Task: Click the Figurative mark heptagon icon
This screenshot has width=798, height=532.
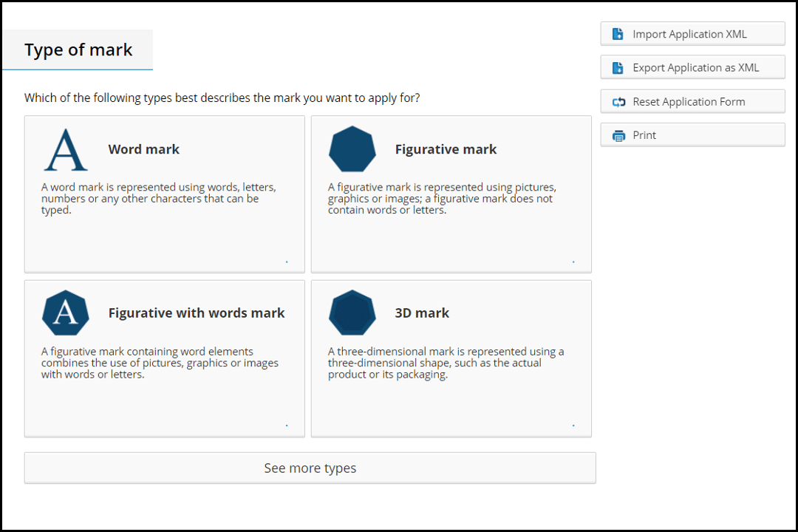Action: click(x=352, y=149)
